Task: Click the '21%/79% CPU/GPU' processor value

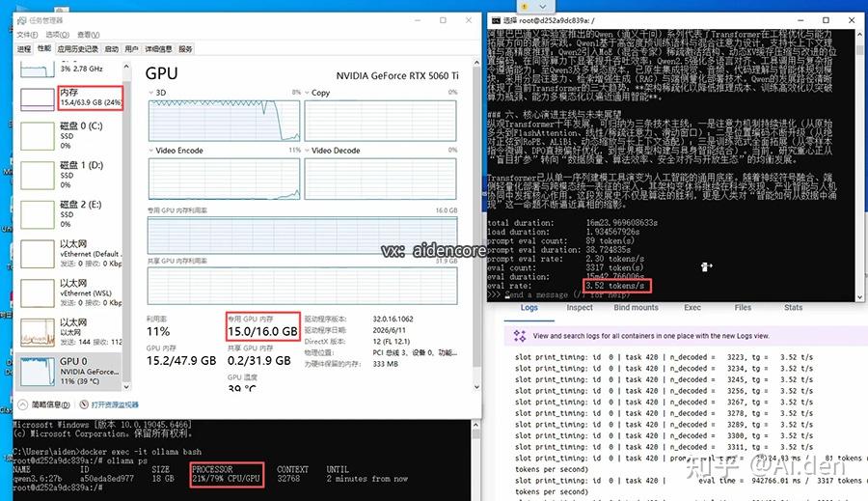Action: click(226, 478)
